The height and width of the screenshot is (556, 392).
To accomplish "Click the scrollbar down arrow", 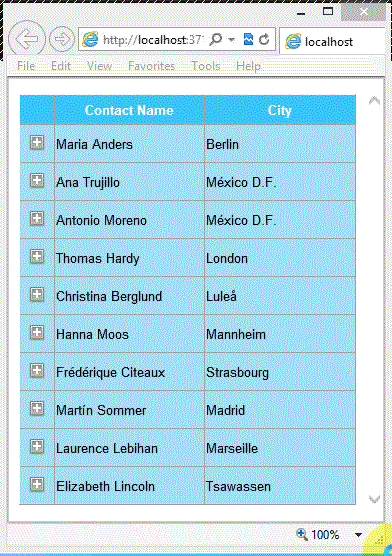I will coord(374,499).
